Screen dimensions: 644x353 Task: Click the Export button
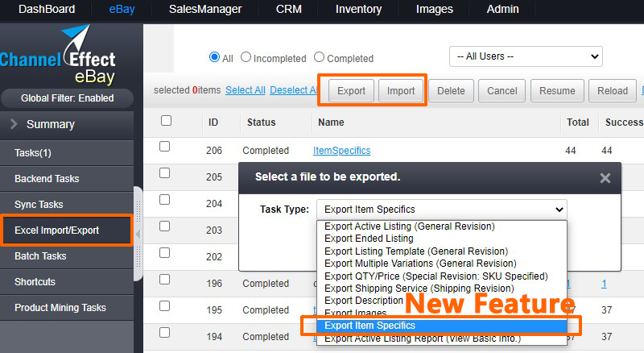pos(351,90)
